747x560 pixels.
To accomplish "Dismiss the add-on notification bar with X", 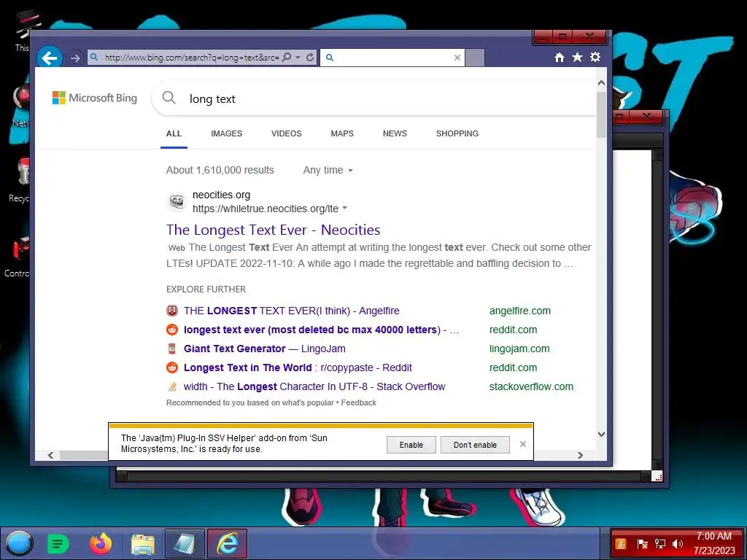I will (522, 444).
